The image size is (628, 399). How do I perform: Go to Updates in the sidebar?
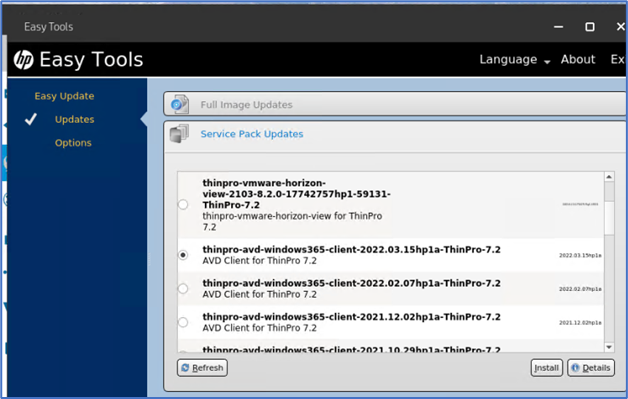point(74,119)
